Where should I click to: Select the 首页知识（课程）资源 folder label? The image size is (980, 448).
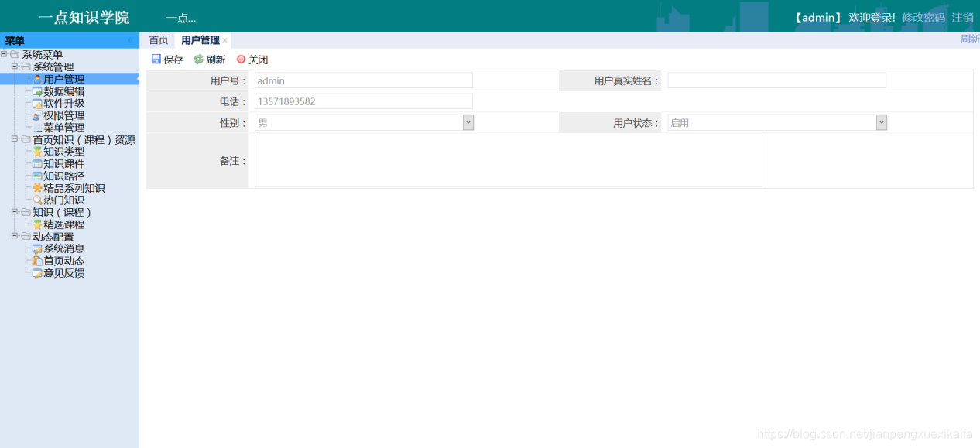click(x=84, y=139)
